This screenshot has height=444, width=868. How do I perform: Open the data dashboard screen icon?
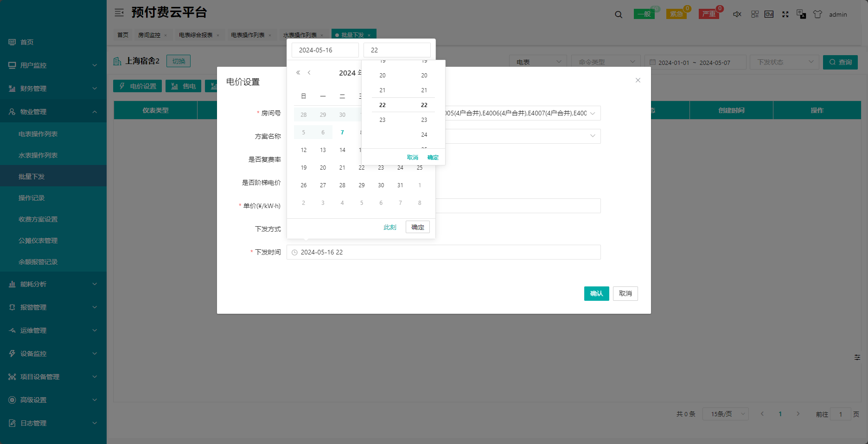[769, 14]
